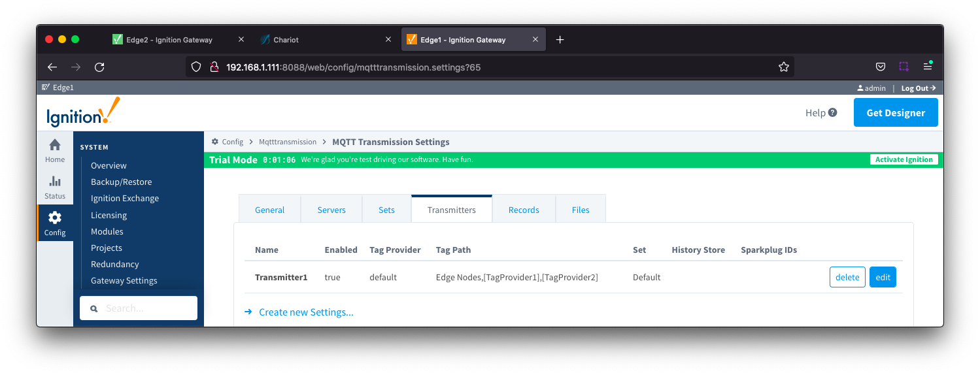980x375 pixels.
Task: Click the Tag Provider value 'default'
Action: [x=383, y=277]
